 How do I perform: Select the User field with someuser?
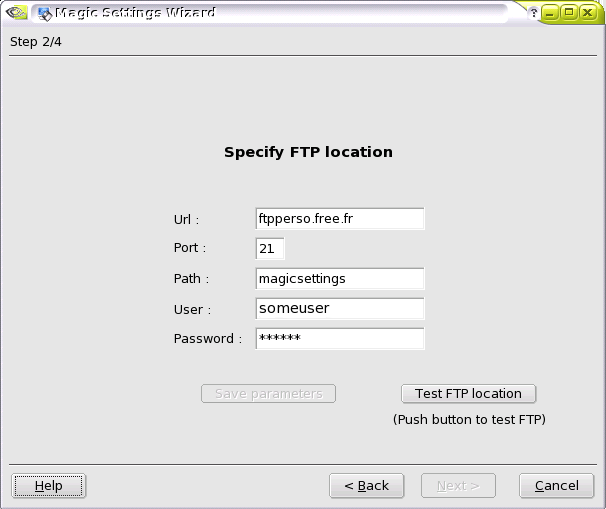(x=340, y=308)
